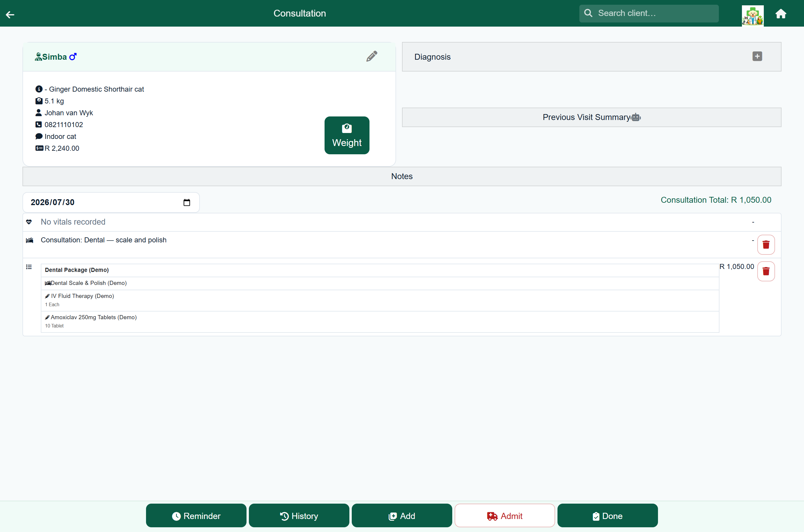The width and height of the screenshot is (804, 532).
Task: Click the 2026/07/30 date field
Action: coord(111,202)
